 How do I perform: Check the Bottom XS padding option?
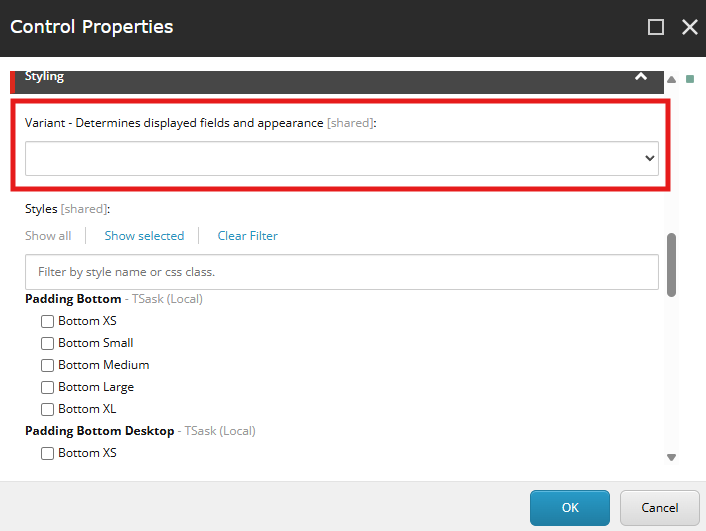pos(47,321)
